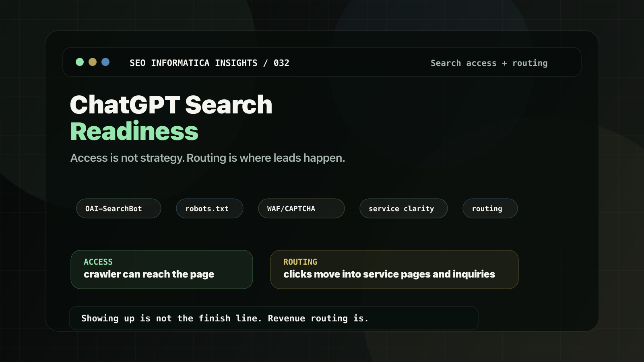Select the WAF/CAPTCHA pill tag
This screenshot has width=644, height=362.
coord(301,208)
